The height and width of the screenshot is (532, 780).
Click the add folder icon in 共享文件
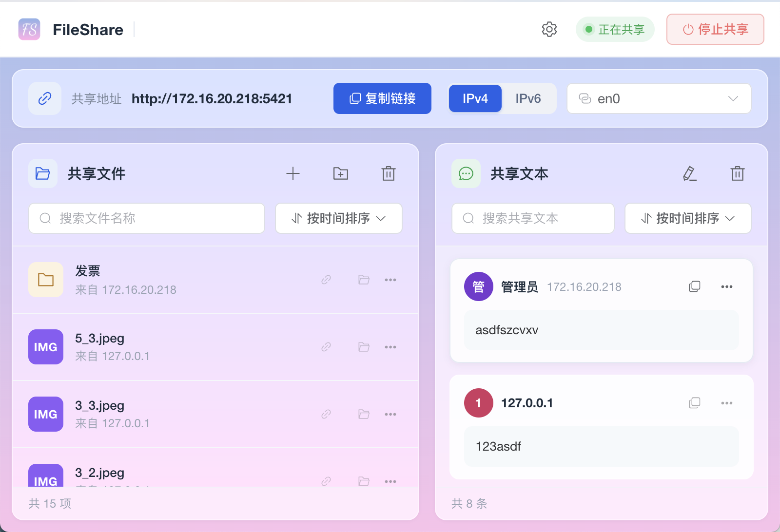(x=341, y=173)
